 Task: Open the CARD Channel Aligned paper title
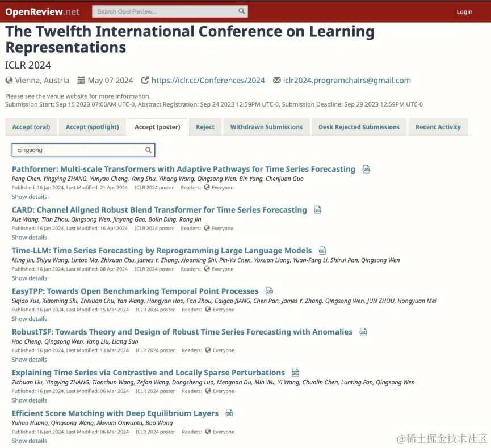pos(159,210)
